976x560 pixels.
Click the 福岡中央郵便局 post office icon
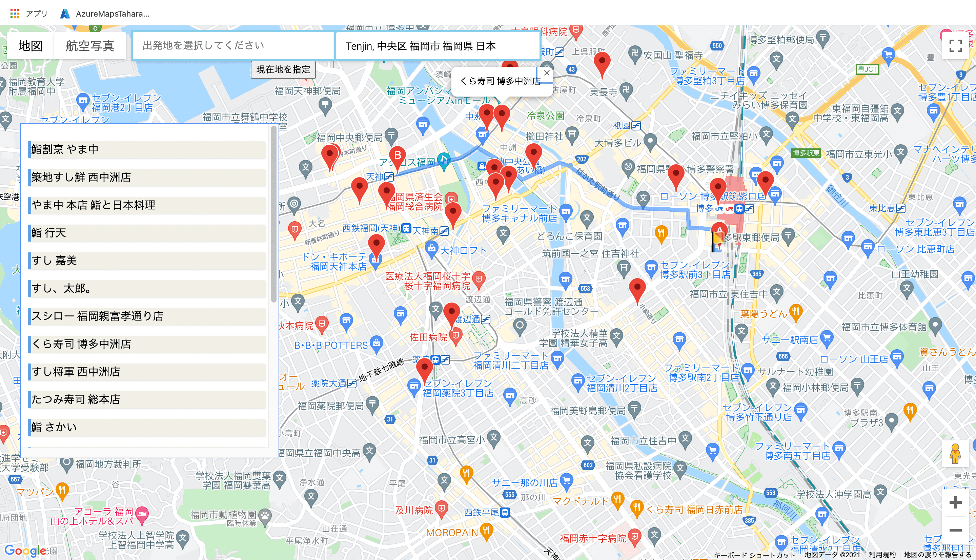[391, 137]
